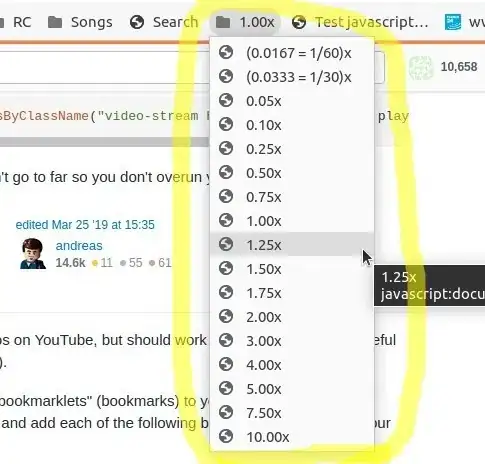Viewport: 485px width, 464px height.
Task: Open the edited Mar 25 '19 revision link
Action: 85,225
